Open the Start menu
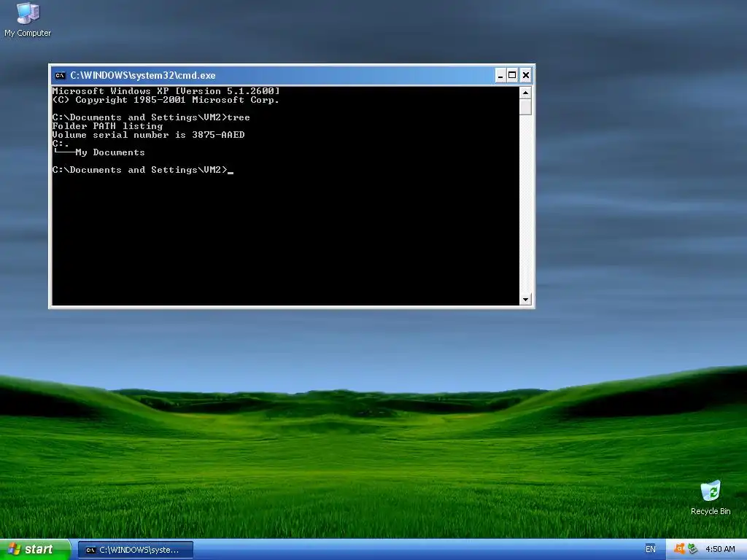 point(35,550)
